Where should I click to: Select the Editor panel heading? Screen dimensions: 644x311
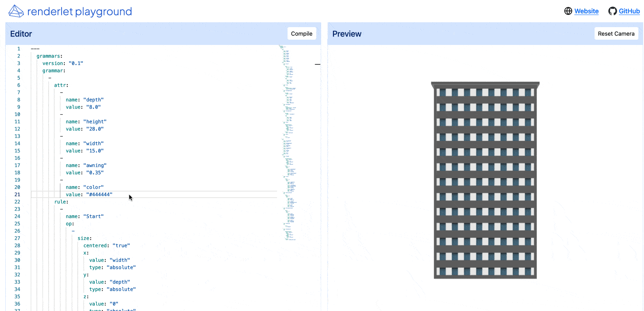(x=21, y=34)
